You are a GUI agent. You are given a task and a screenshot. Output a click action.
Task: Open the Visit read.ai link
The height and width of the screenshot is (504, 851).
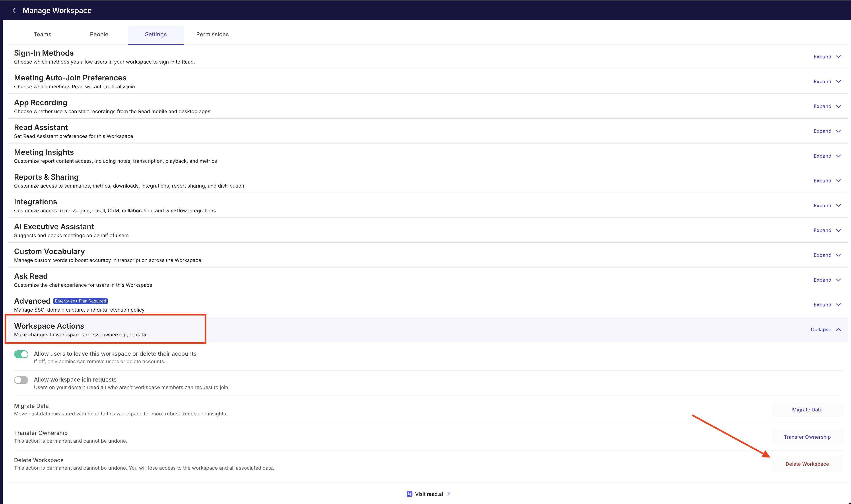pyautogui.click(x=429, y=494)
